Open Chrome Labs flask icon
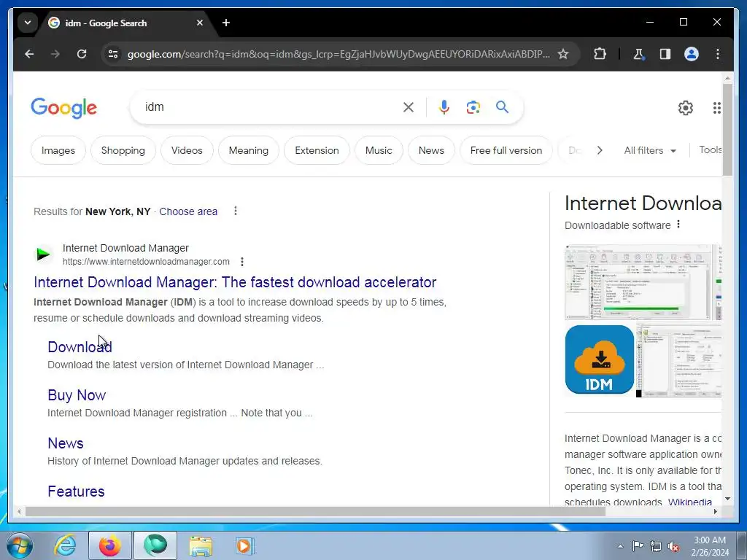 (x=638, y=54)
